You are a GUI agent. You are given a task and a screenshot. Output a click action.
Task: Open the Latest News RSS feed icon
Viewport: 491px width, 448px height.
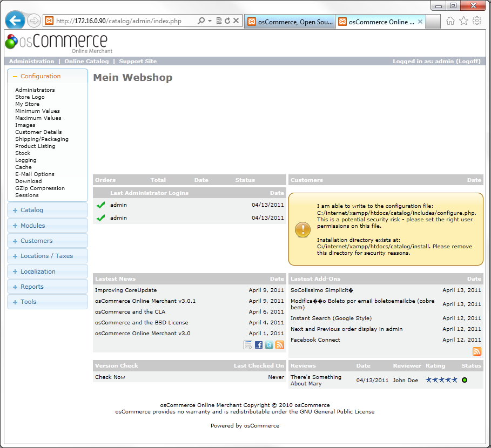point(279,345)
